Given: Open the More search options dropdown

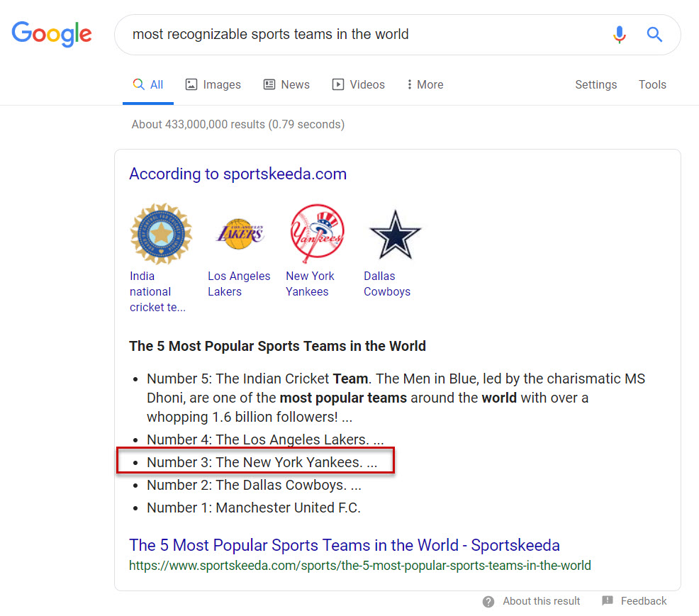Looking at the screenshot, I should 425,84.
